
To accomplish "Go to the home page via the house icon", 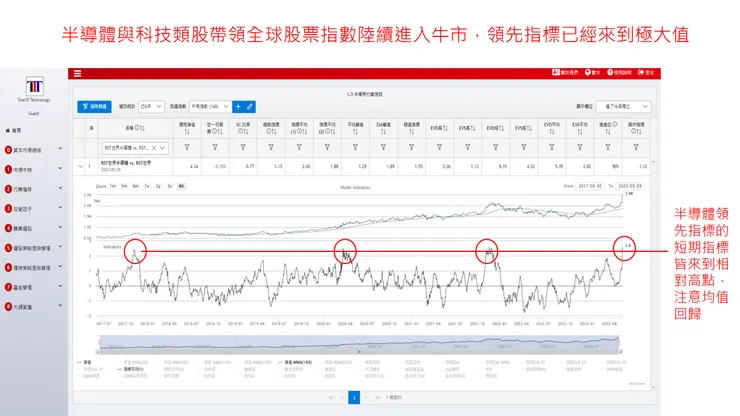I will (x=8, y=130).
